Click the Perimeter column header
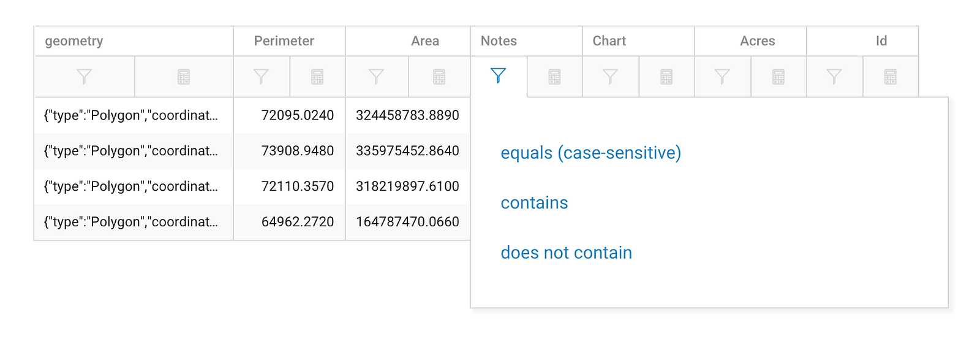The height and width of the screenshot is (344, 980). point(284,41)
